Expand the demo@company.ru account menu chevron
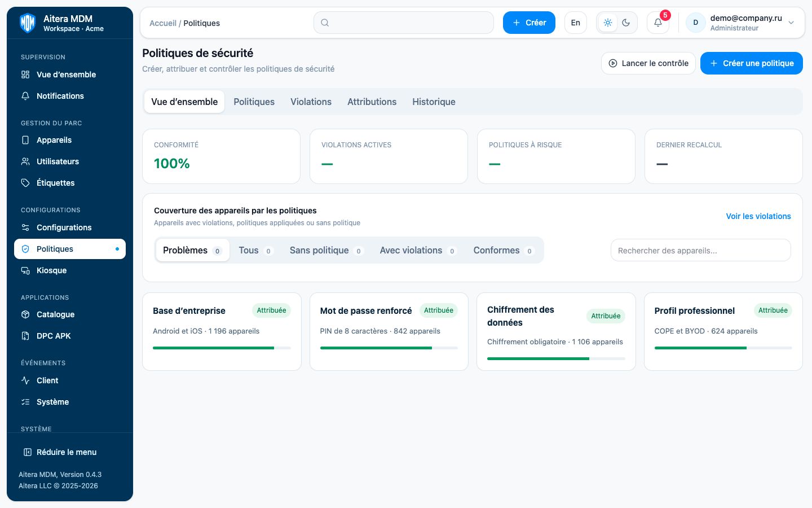Image resolution: width=812 pixels, height=508 pixels. [x=791, y=23]
